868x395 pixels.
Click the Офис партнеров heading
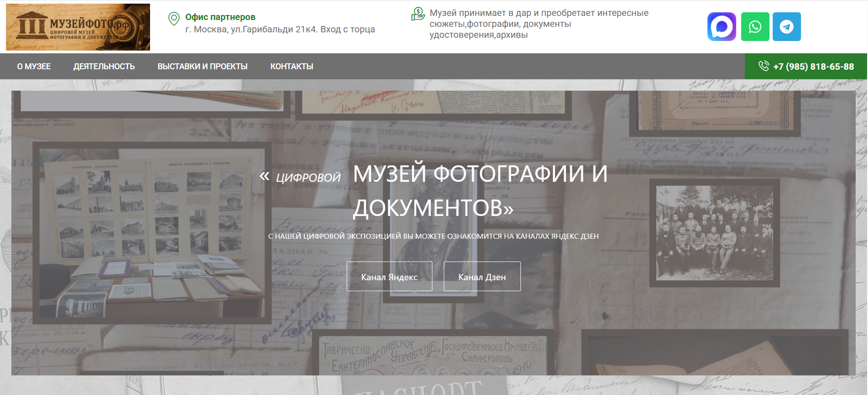coord(220,17)
